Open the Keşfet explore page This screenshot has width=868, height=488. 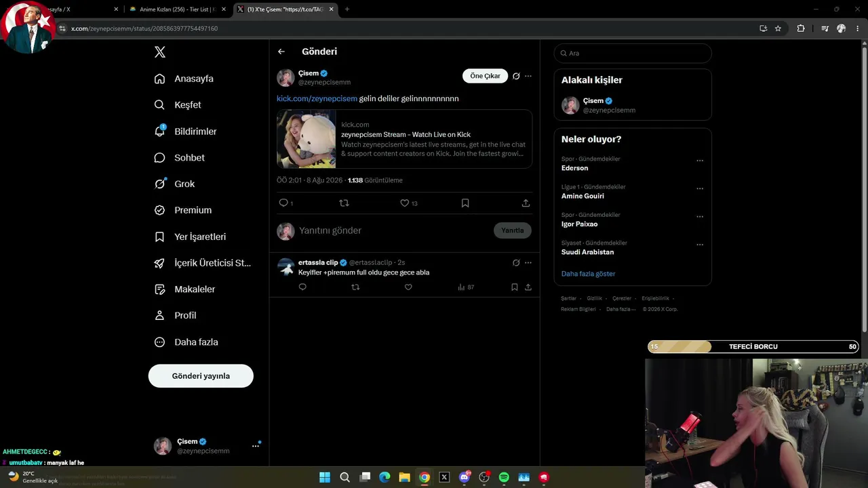coord(178,105)
